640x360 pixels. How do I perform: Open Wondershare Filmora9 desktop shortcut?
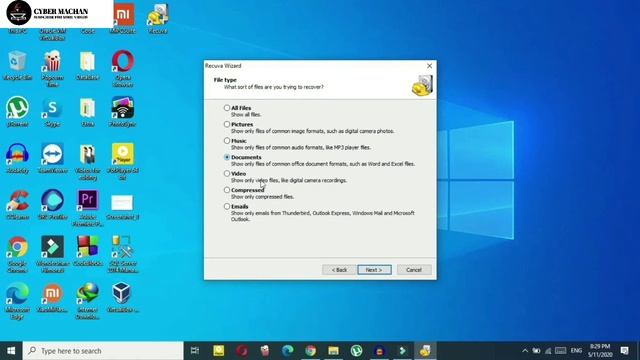click(52, 254)
